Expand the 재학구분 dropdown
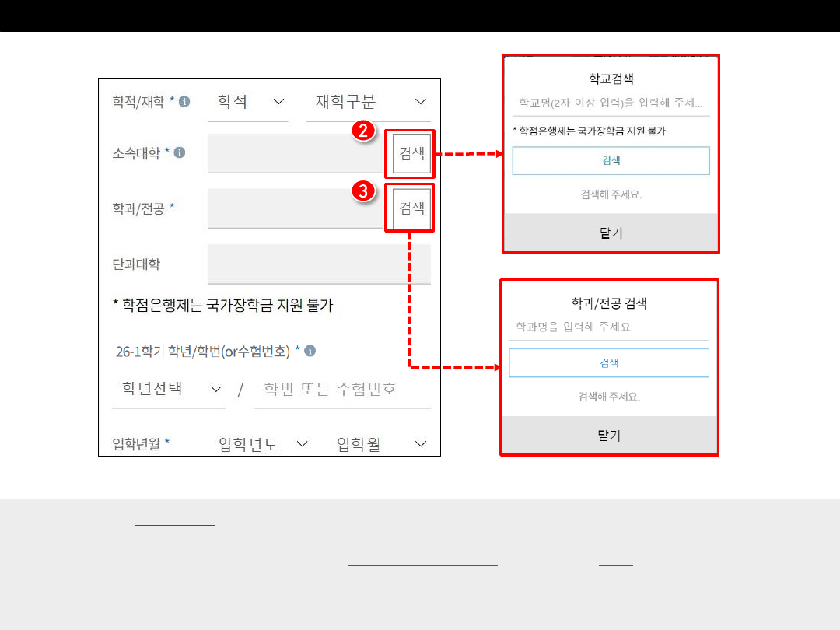Screen dimensions: 840x630 click(369, 102)
